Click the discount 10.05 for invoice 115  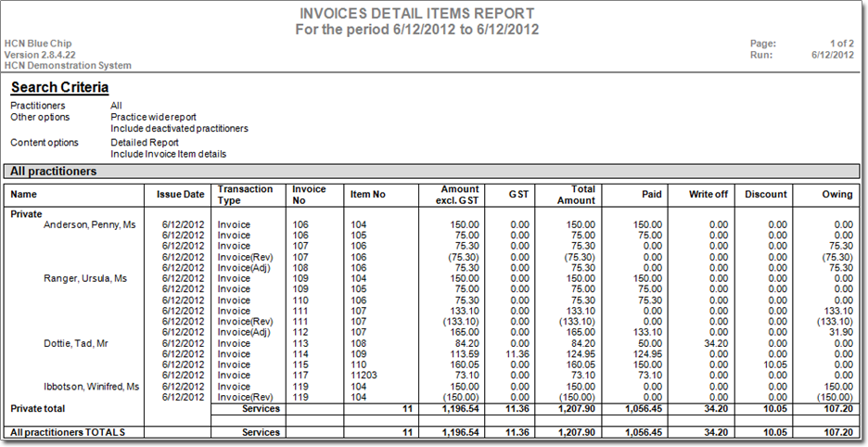pos(774,365)
